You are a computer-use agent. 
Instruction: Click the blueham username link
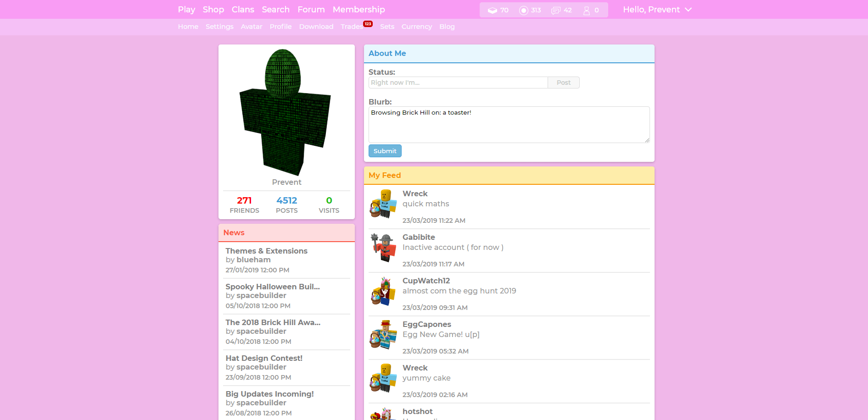253,260
